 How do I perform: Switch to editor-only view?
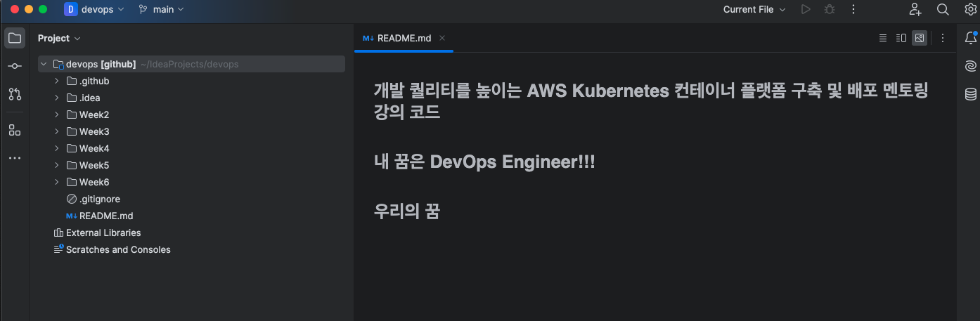(x=883, y=38)
